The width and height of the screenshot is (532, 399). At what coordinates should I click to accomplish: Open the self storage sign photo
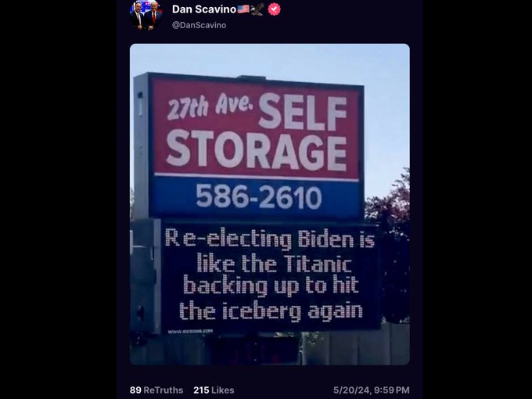point(270,204)
